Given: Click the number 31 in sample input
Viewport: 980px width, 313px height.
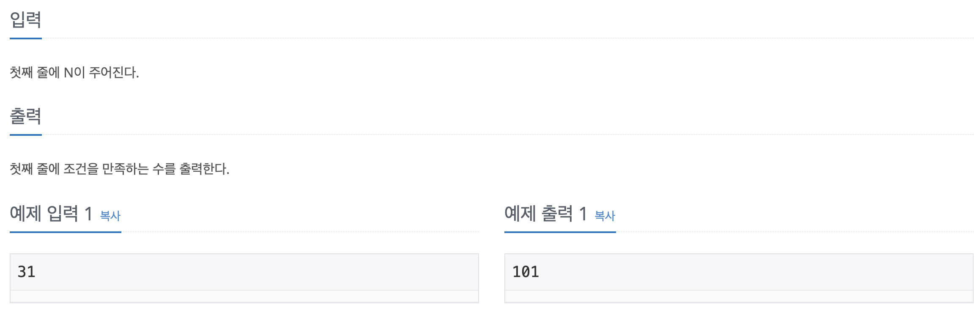Looking at the screenshot, I should coord(26,272).
